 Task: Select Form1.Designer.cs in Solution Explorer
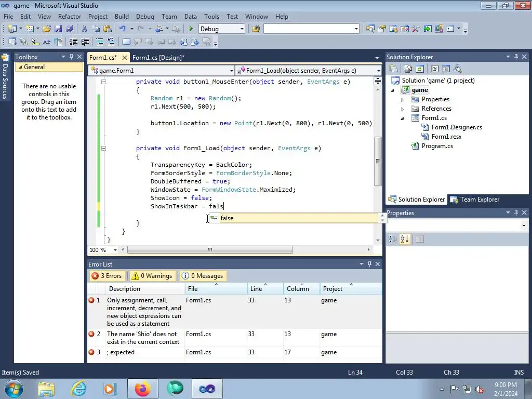[457, 127]
